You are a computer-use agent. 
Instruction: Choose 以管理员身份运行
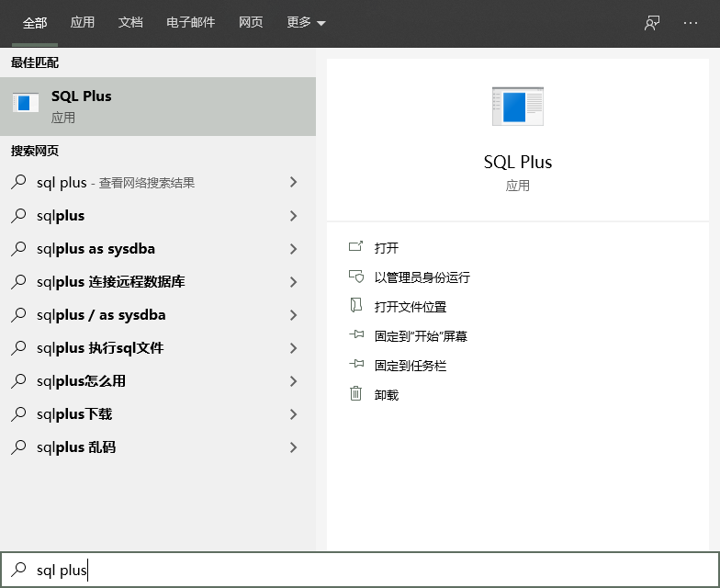422,277
